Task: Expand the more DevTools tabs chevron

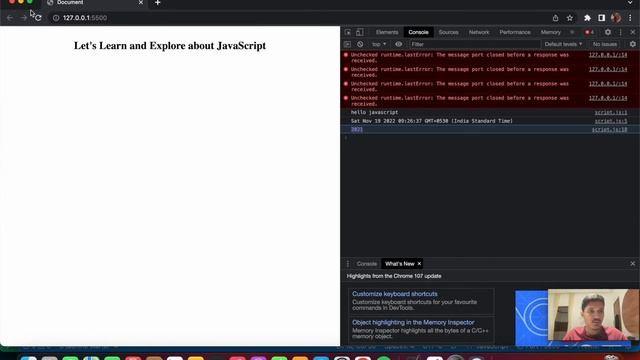Action: tap(572, 32)
